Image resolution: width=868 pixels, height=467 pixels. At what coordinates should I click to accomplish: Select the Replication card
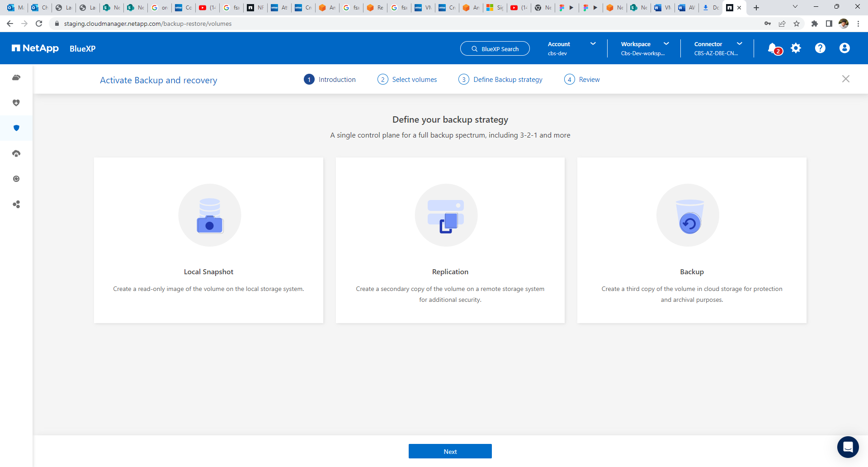450,240
